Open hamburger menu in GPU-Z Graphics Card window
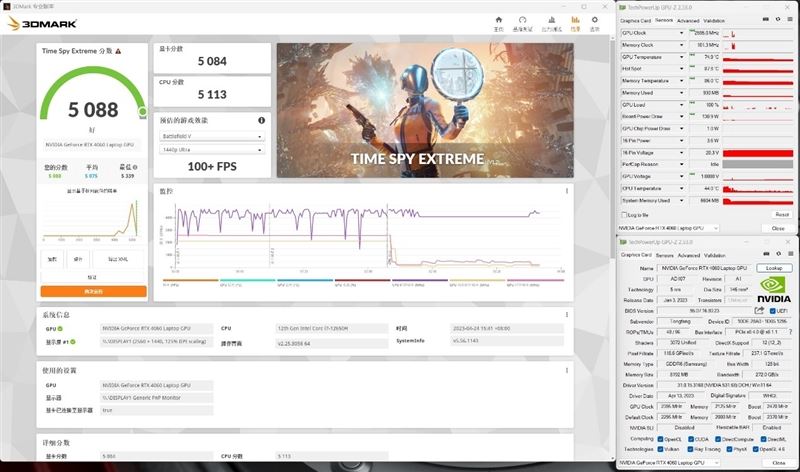The height and width of the screenshot is (472, 800). (790, 254)
